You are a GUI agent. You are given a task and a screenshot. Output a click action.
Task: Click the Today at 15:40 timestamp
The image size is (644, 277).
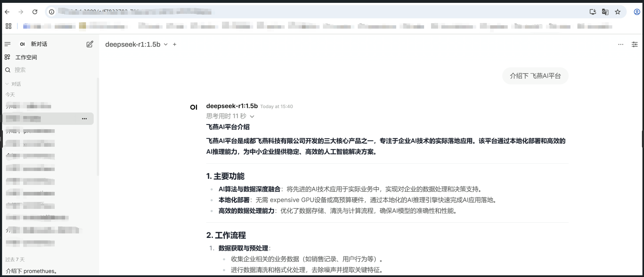pos(276,107)
